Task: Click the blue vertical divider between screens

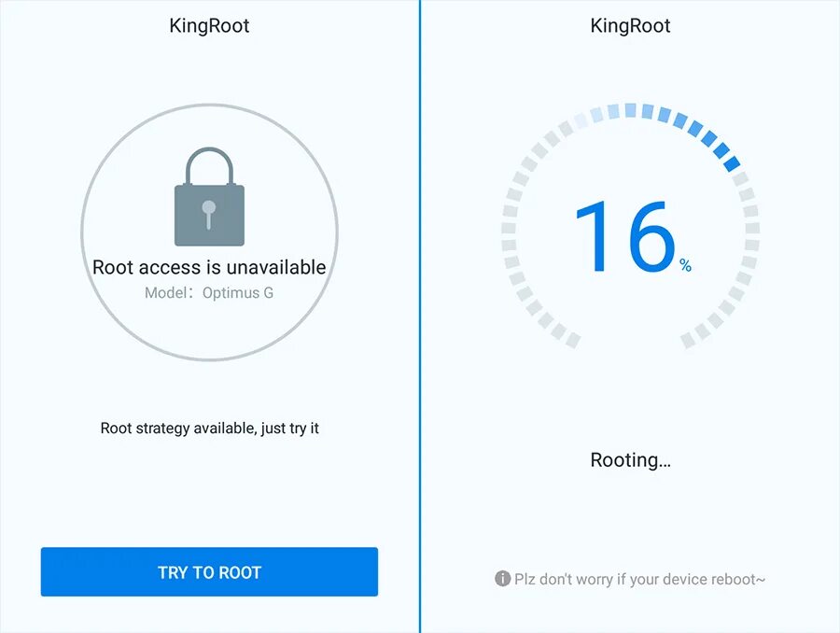Action: pos(420,317)
